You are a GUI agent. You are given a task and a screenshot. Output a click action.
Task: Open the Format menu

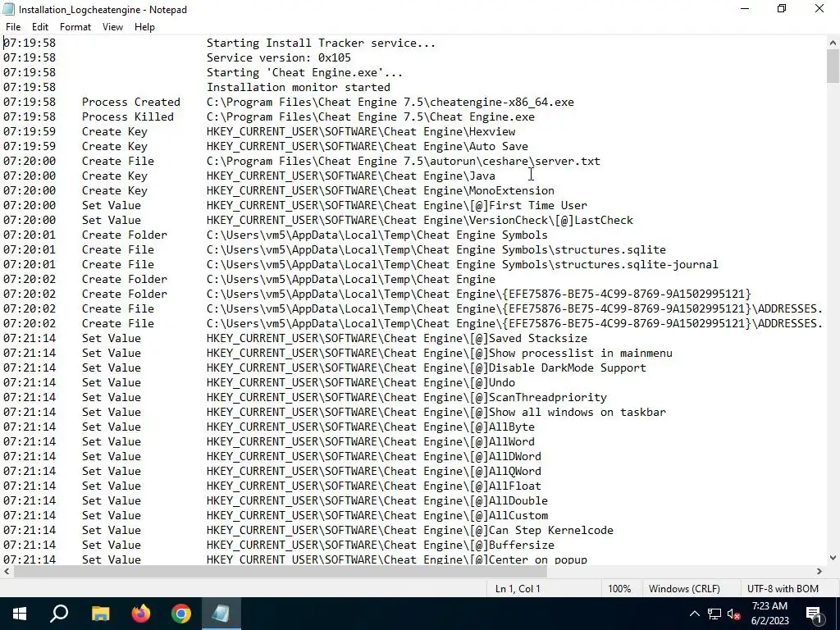pos(75,27)
